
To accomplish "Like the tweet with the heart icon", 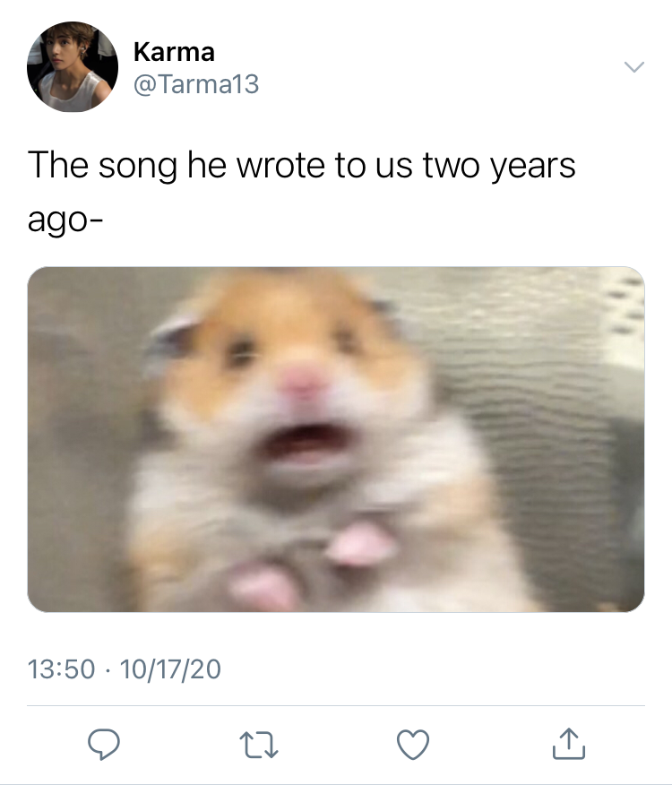I will pos(413,745).
